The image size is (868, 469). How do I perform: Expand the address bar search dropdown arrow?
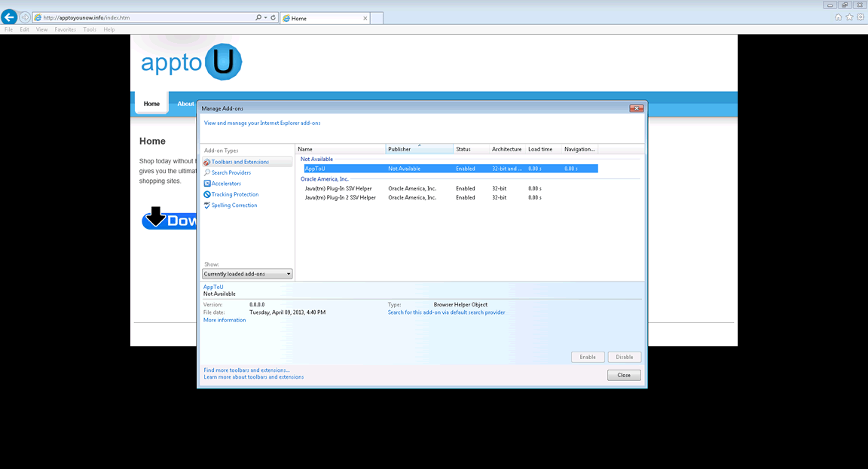pos(265,17)
